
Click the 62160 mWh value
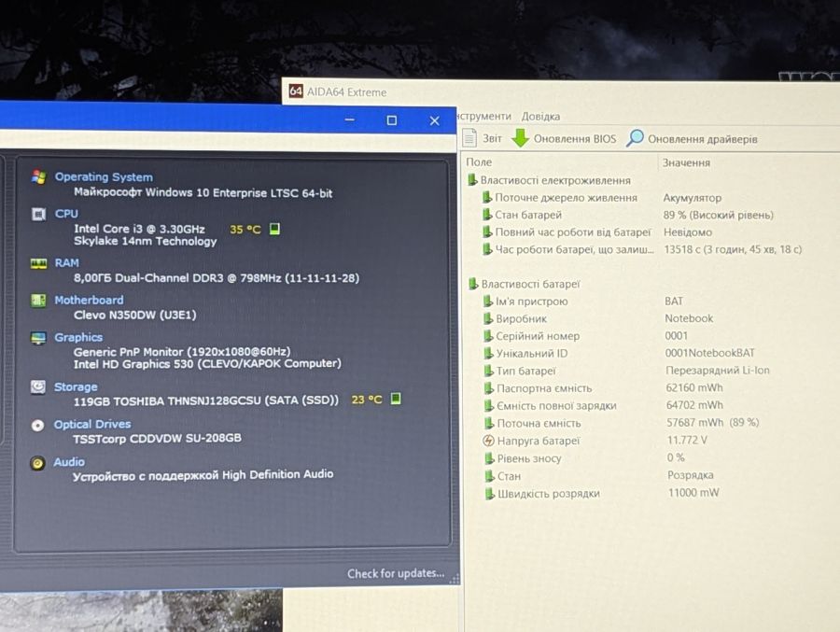[694, 387]
